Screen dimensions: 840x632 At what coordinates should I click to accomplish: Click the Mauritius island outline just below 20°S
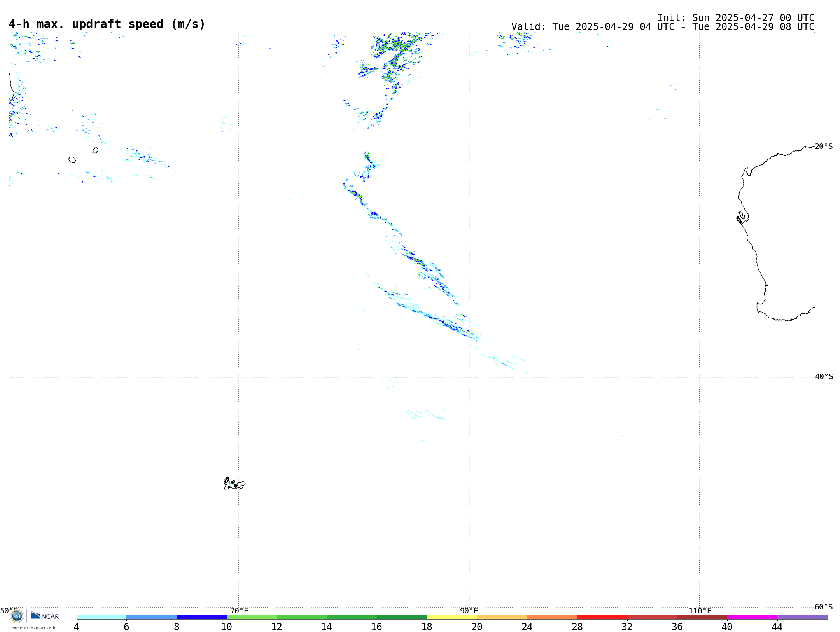click(x=95, y=150)
